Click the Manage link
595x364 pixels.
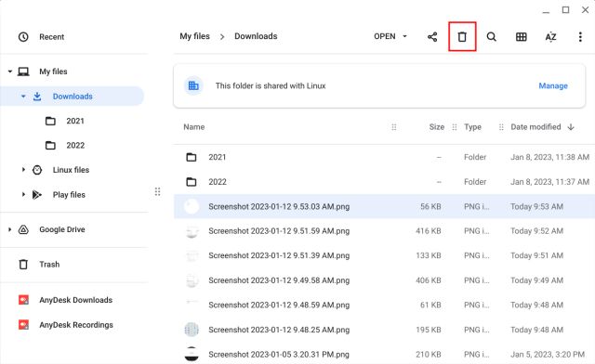click(x=553, y=85)
